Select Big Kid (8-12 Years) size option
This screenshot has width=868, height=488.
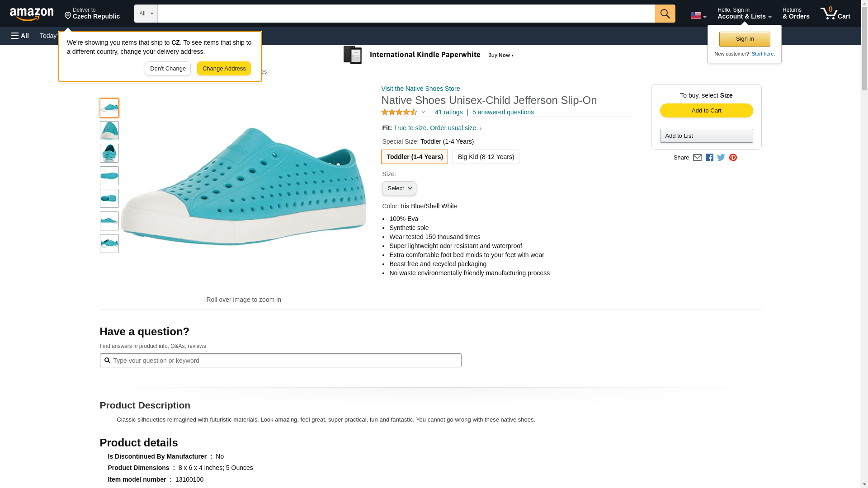click(x=486, y=157)
